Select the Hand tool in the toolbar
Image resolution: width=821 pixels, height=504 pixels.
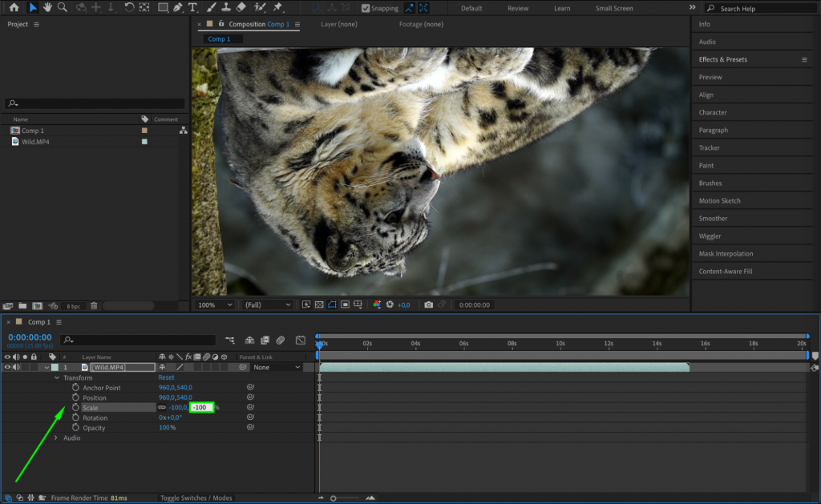point(48,8)
